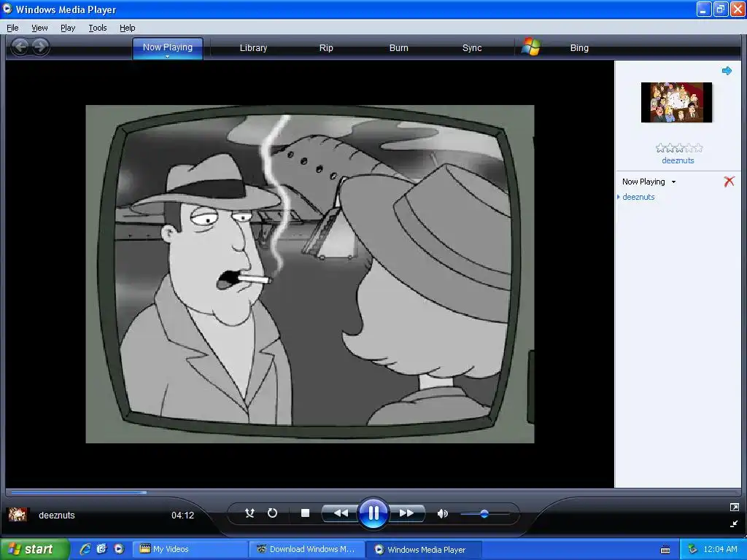Click the system tray network icon
747x560 pixels.
[x=693, y=549]
